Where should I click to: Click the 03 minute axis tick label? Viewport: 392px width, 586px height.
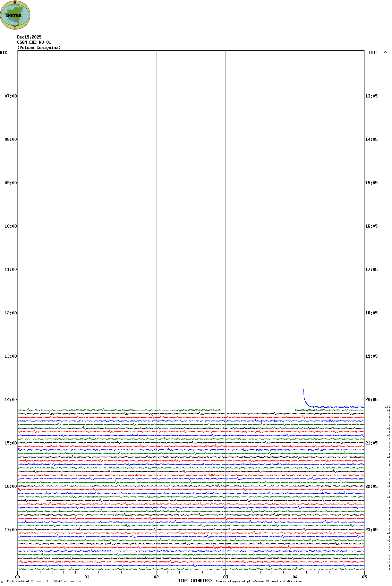click(225, 577)
